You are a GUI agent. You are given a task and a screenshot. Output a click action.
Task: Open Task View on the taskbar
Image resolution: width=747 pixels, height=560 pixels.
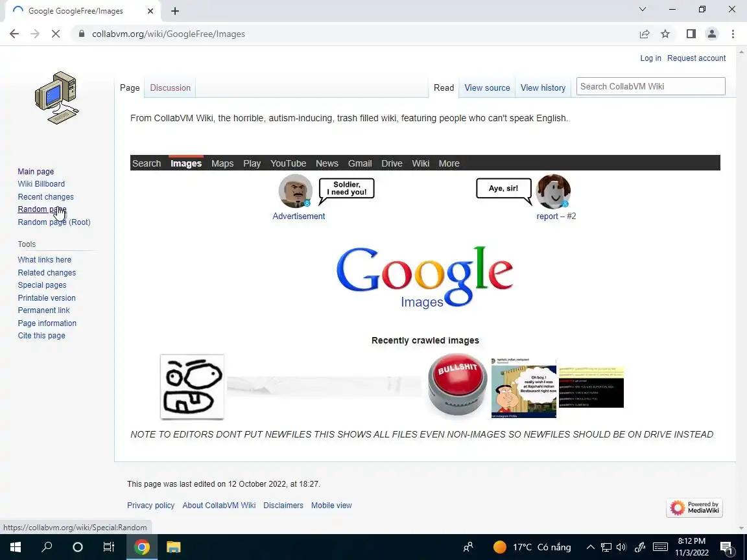point(109,547)
